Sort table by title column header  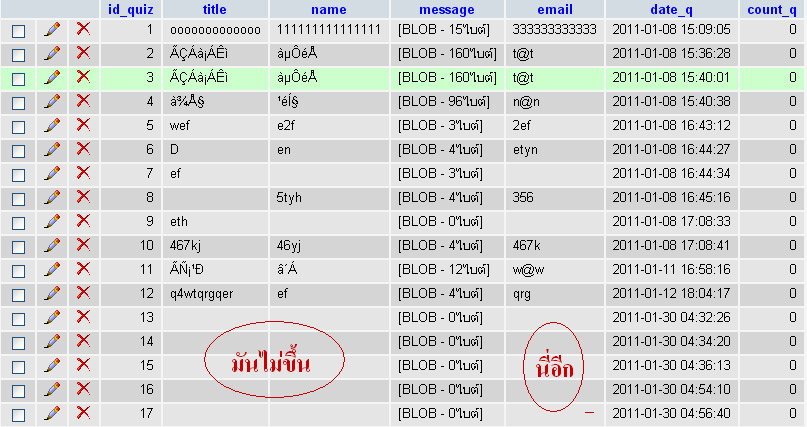(215, 9)
